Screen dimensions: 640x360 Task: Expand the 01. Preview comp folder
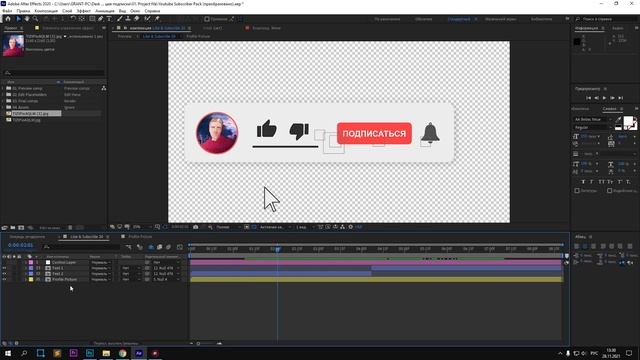[x=3, y=88]
